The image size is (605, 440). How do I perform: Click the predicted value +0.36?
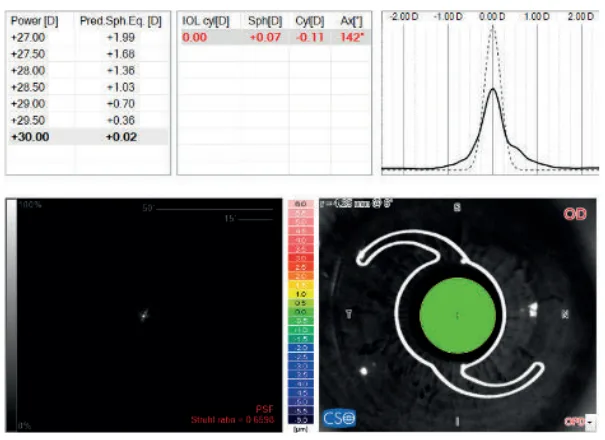pyautogui.click(x=121, y=120)
